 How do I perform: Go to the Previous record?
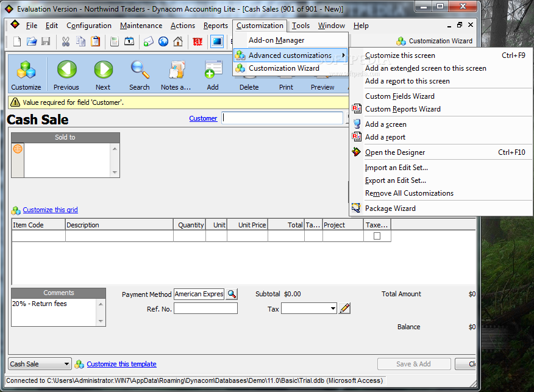tap(66, 76)
